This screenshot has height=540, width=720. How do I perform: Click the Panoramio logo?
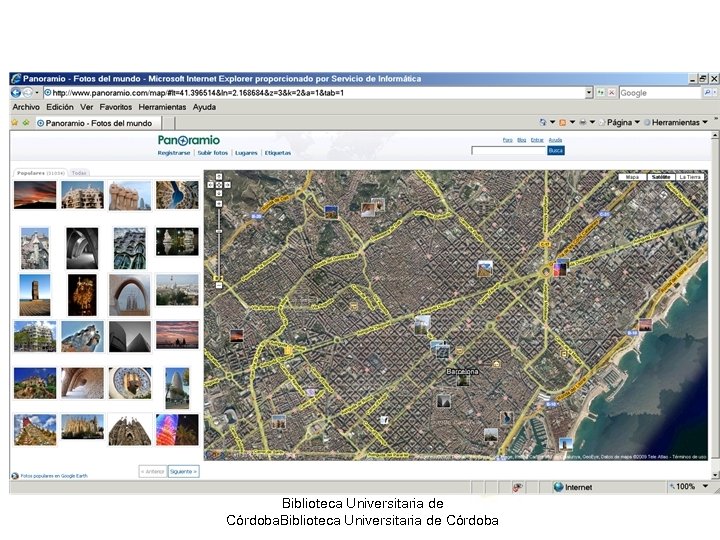point(188,140)
